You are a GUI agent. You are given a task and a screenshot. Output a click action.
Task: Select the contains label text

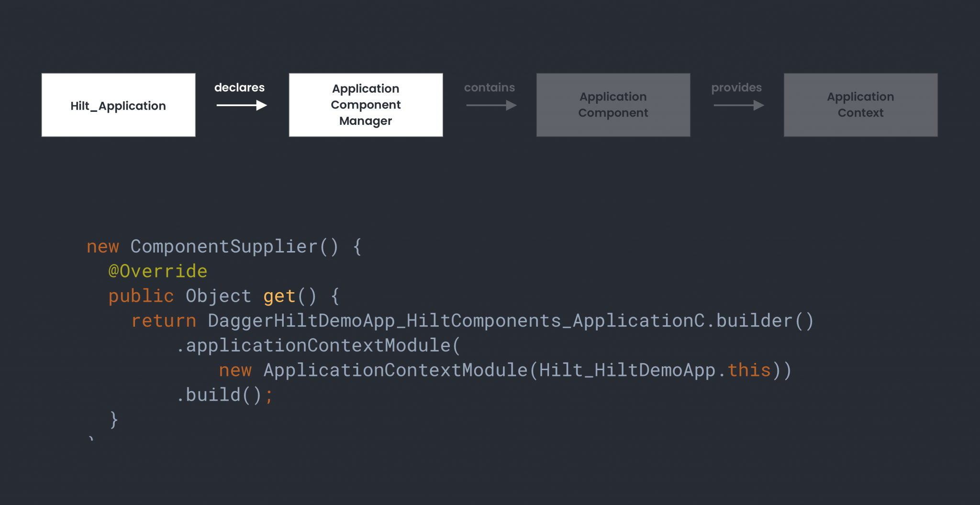pos(490,88)
